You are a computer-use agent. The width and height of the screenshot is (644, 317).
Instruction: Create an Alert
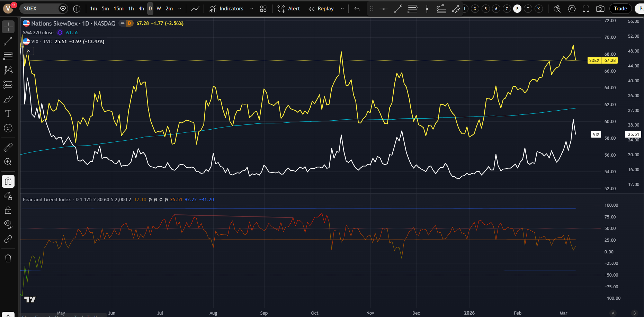point(289,9)
